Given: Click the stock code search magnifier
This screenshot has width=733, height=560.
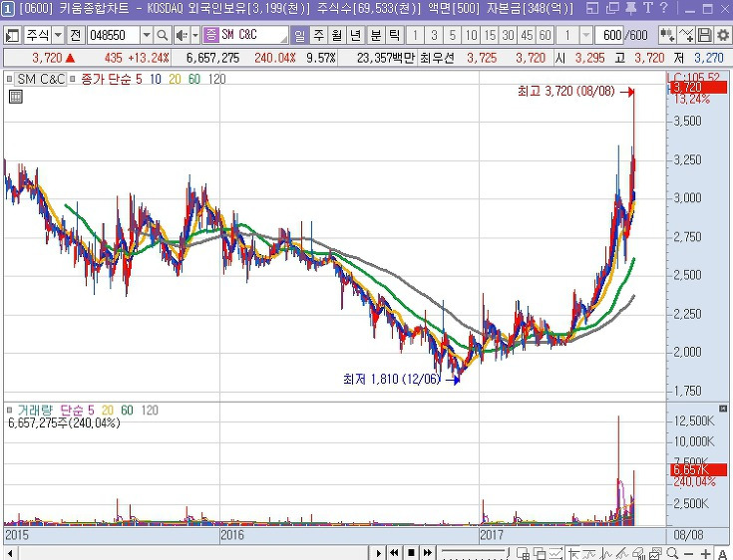Looking at the screenshot, I should click(x=163, y=35).
